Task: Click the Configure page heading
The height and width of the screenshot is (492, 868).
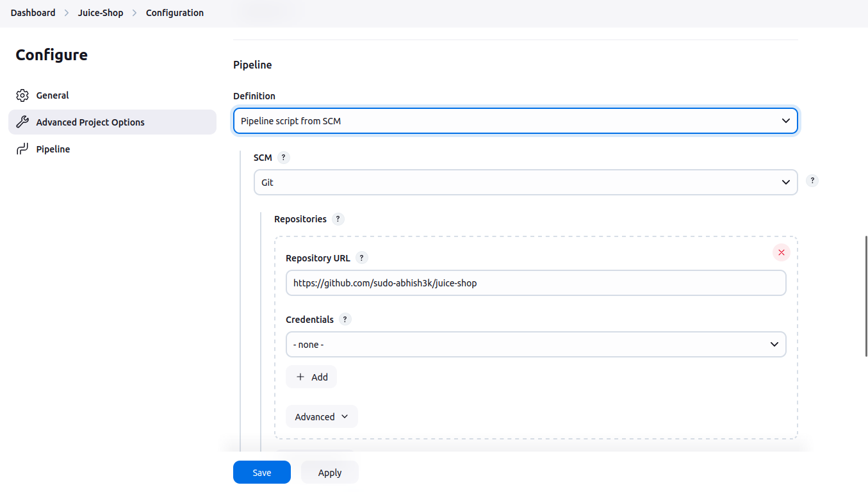Action: click(x=52, y=55)
